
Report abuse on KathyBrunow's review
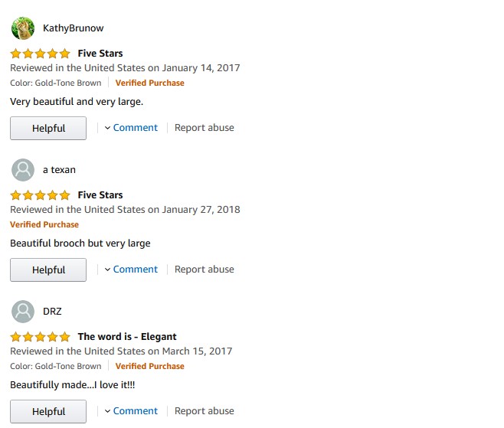[205, 128]
